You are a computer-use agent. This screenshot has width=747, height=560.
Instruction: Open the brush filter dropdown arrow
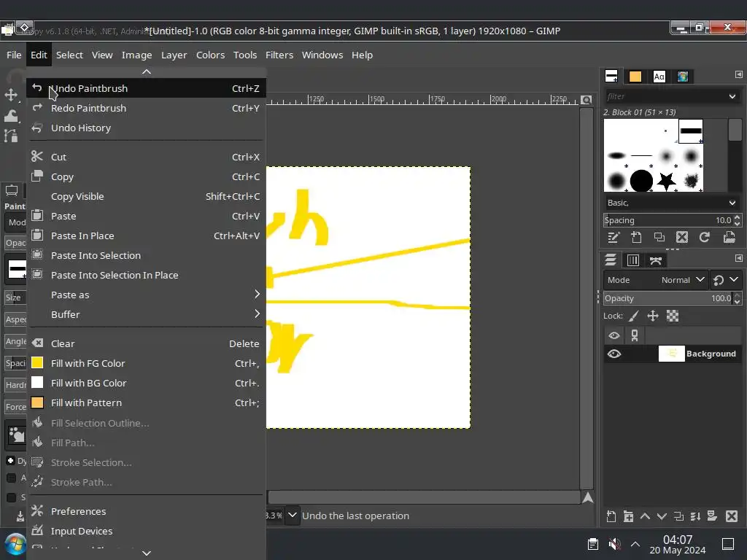[732, 96]
